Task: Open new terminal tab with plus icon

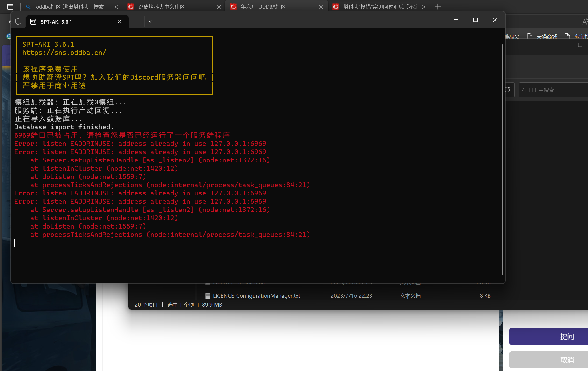Action: 137,21
